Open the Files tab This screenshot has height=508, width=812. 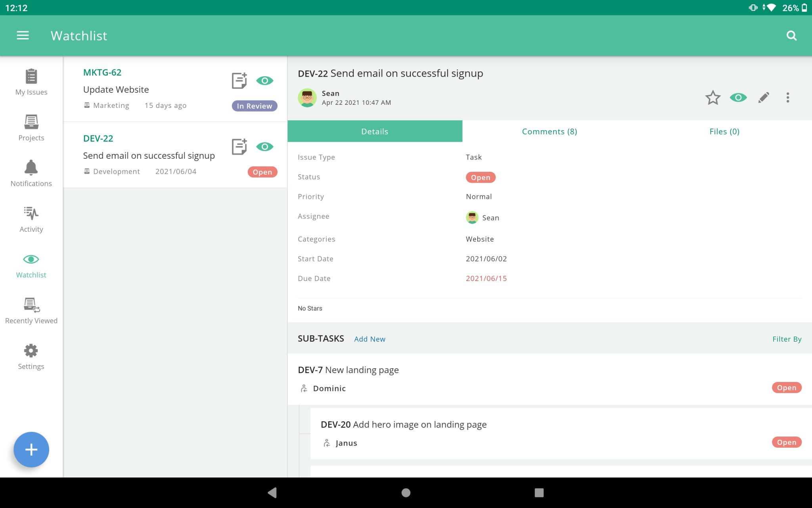(x=724, y=131)
